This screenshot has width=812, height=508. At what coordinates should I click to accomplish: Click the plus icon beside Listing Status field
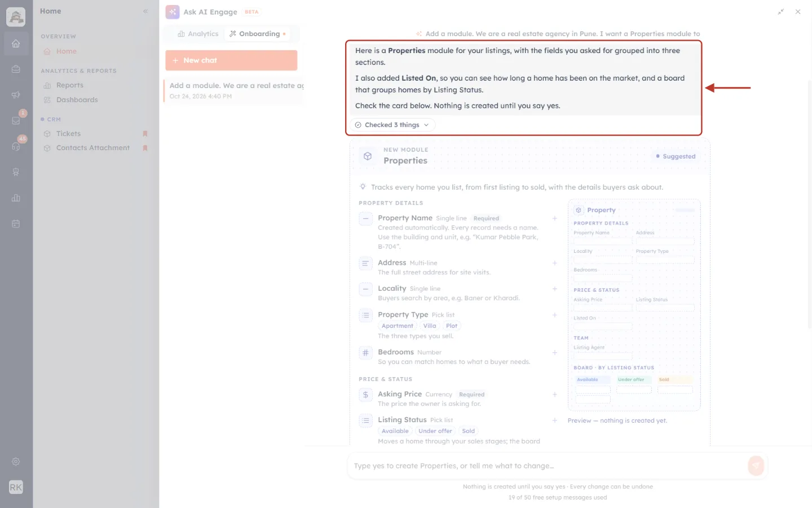pyautogui.click(x=554, y=421)
